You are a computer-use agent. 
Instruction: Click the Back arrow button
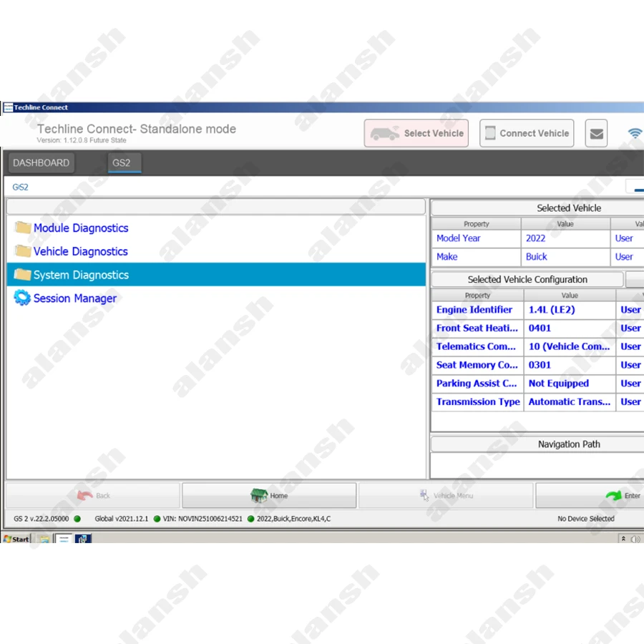[x=93, y=495]
